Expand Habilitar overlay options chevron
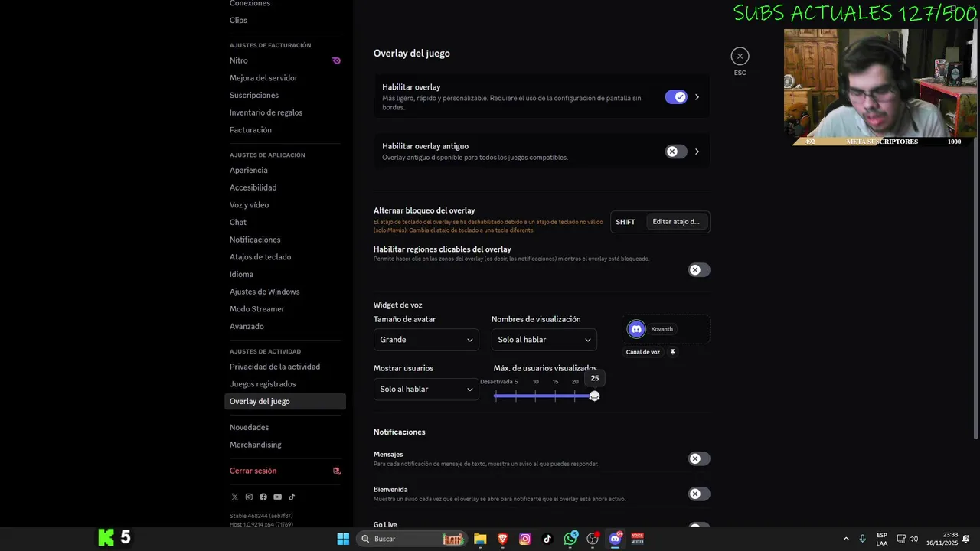Screen dimensions: 980x551 tap(697, 97)
